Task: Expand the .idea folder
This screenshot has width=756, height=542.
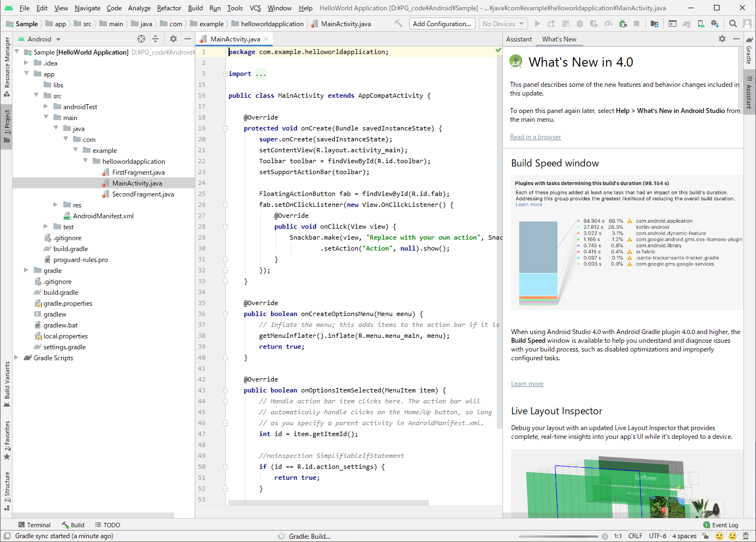Action: coord(26,63)
